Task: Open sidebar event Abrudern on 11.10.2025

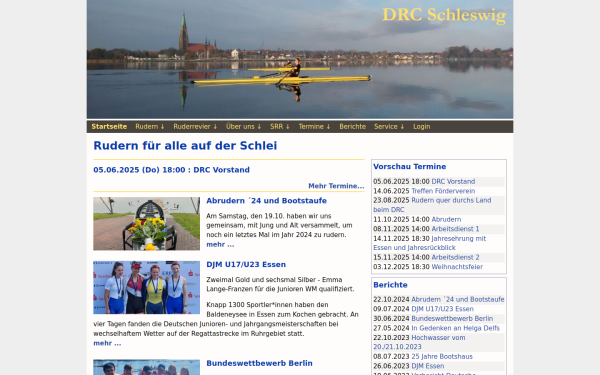Action: [x=446, y=220]
